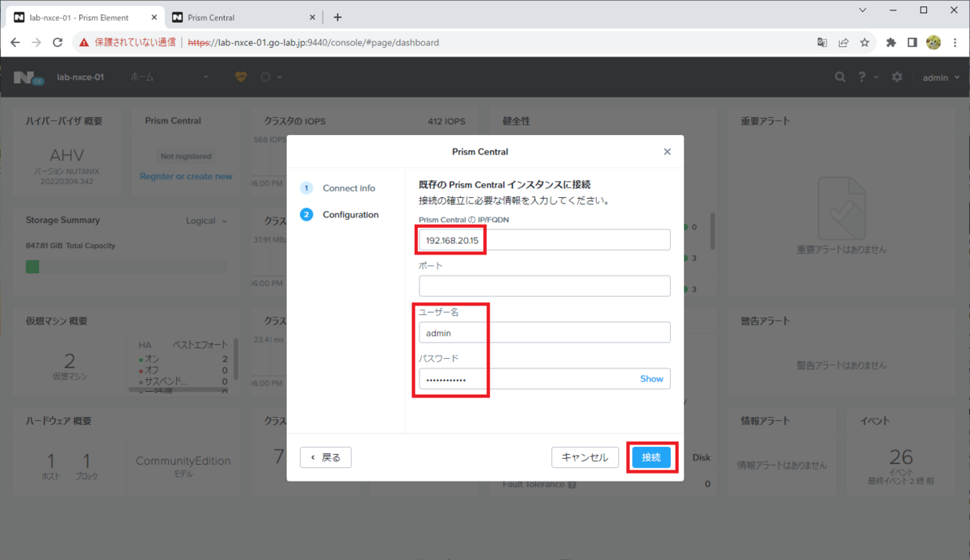970x560 pixels.
Task: Click the translate page icon in the address bar
Action: [x=823, y=42]
